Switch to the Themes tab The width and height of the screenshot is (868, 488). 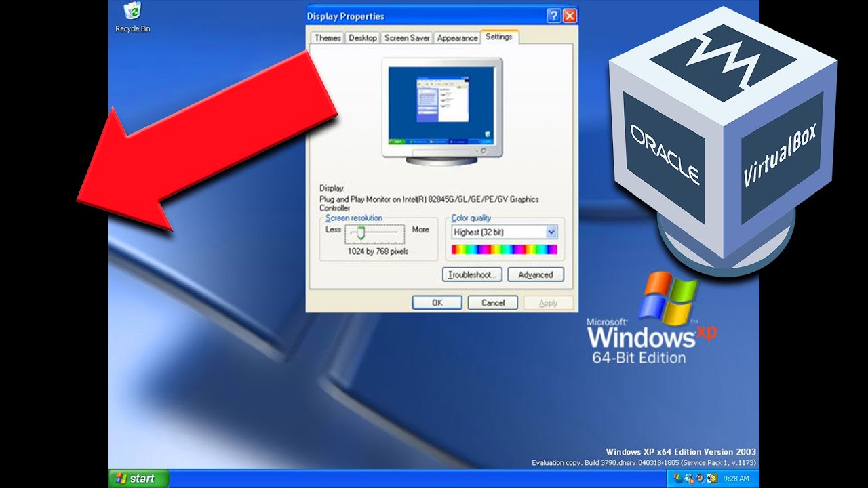(328, 38)
